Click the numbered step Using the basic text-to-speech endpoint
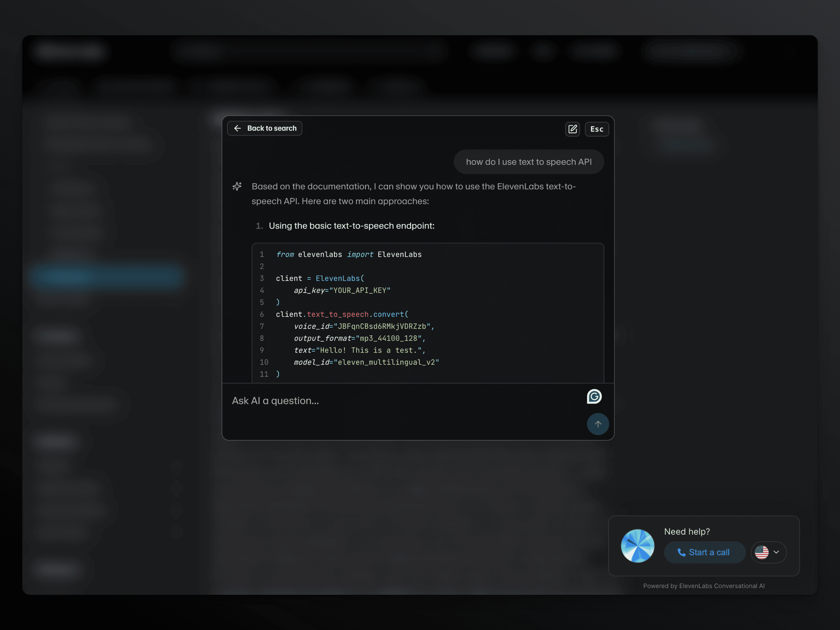 351,226
